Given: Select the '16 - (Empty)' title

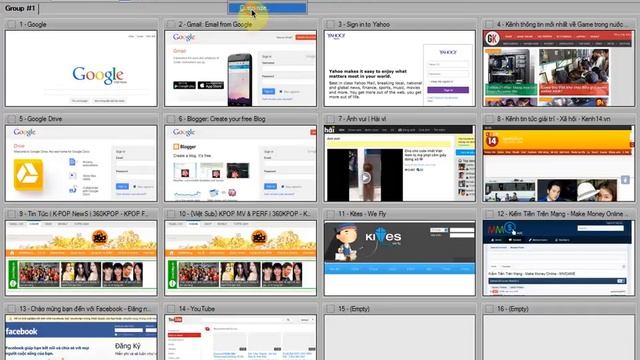Looking at the screenshot, I should click(513, 309).
